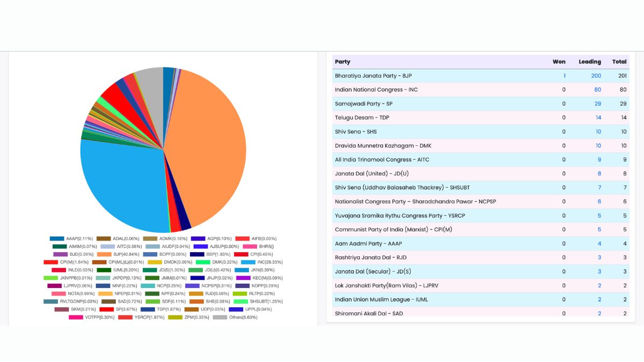
Task: Click the NOTA legend color swatch
Action: (58, 294)
